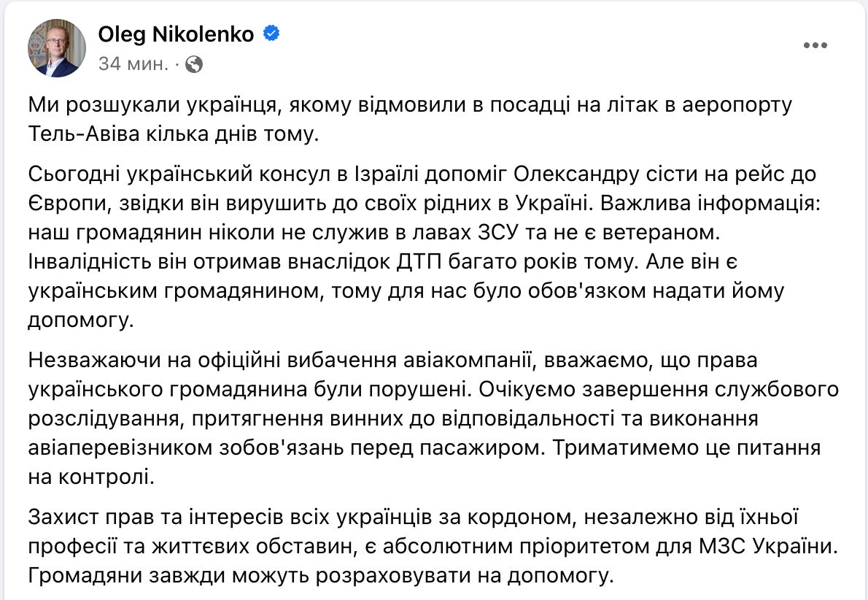Open post options three-dots menu
868x600 pixels.
[x=815, y=46]
